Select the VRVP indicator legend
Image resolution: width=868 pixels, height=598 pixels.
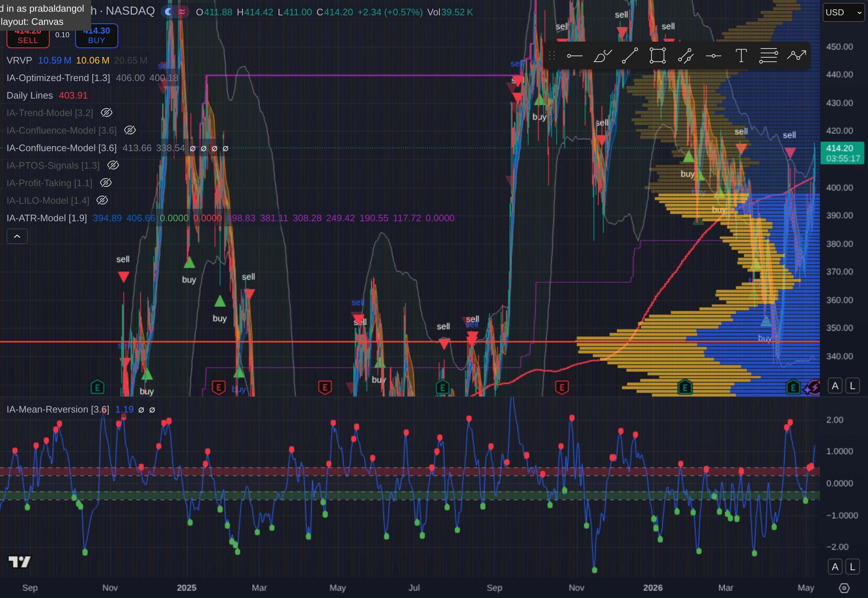(x=19, y=60)
